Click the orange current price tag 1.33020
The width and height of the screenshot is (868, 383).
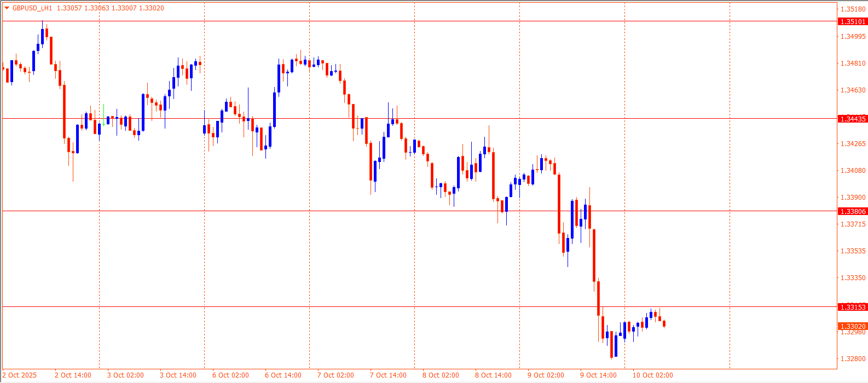(853, 326)
